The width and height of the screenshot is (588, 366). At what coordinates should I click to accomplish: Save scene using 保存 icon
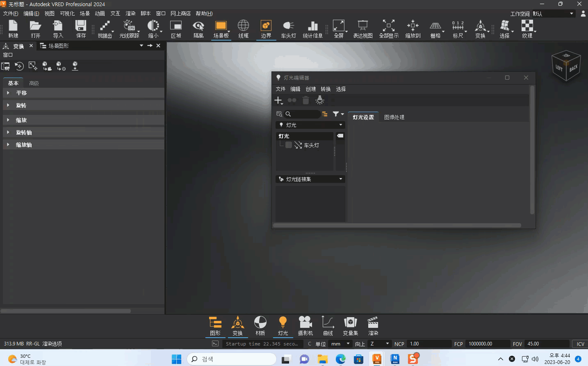(81, 29)
